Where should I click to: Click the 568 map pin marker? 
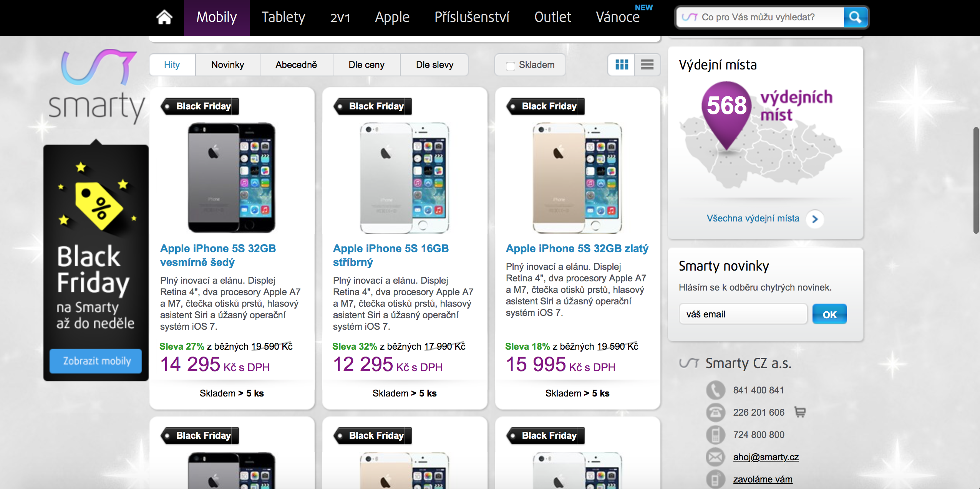click(726, 111)
